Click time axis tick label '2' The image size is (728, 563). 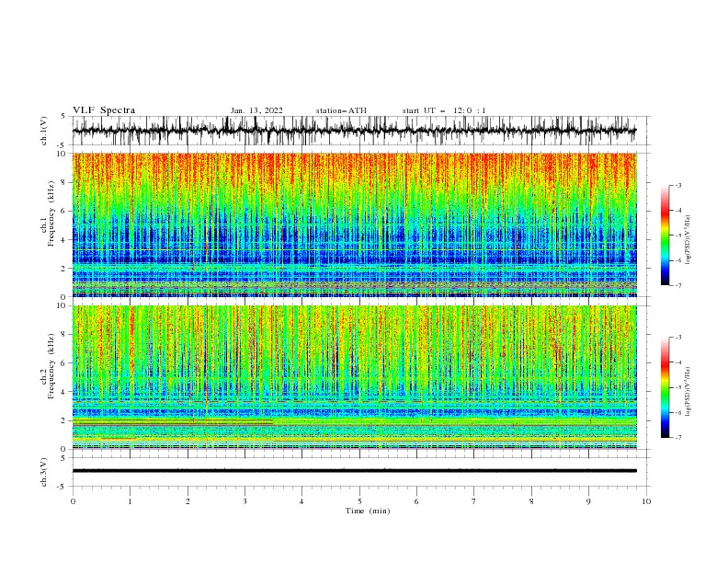[188, 501]
